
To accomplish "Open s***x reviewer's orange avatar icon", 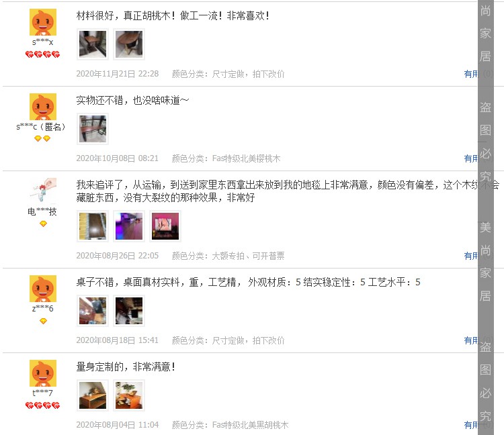I will [x=43, y=22].
